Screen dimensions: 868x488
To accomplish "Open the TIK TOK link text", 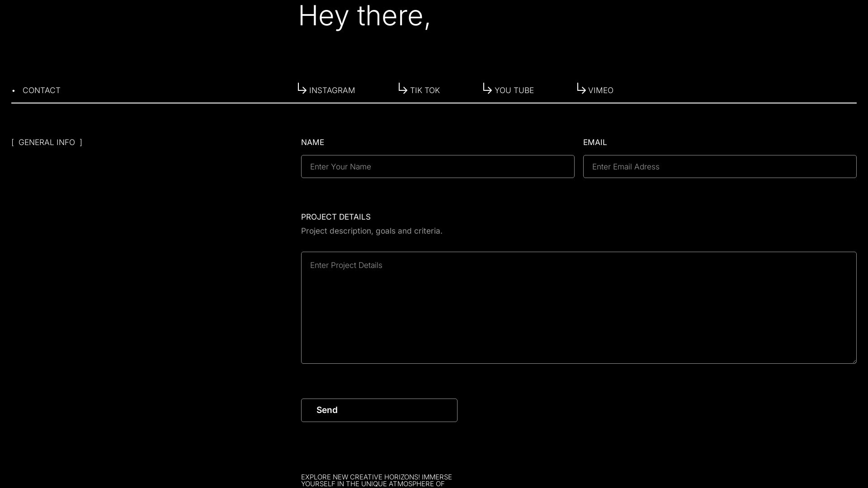I will pos(425,90).
